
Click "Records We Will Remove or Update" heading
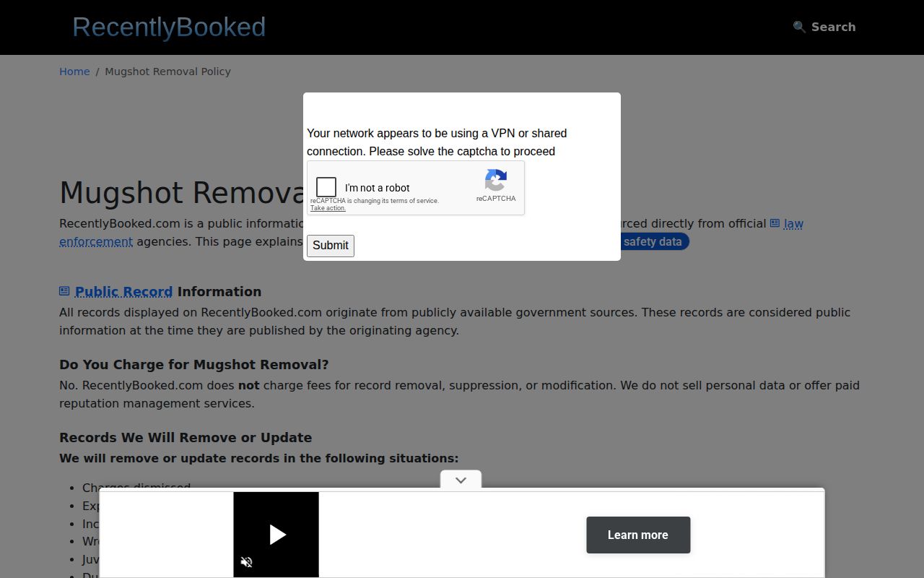pos(186,438)
